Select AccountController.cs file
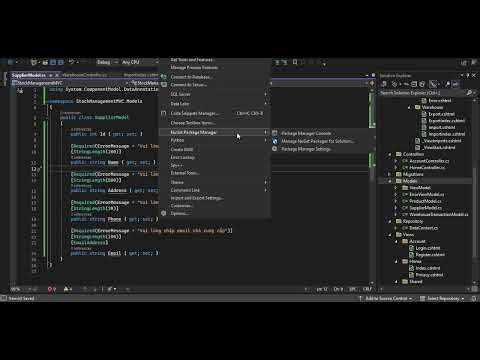480x360 pixels. [429, 161]
